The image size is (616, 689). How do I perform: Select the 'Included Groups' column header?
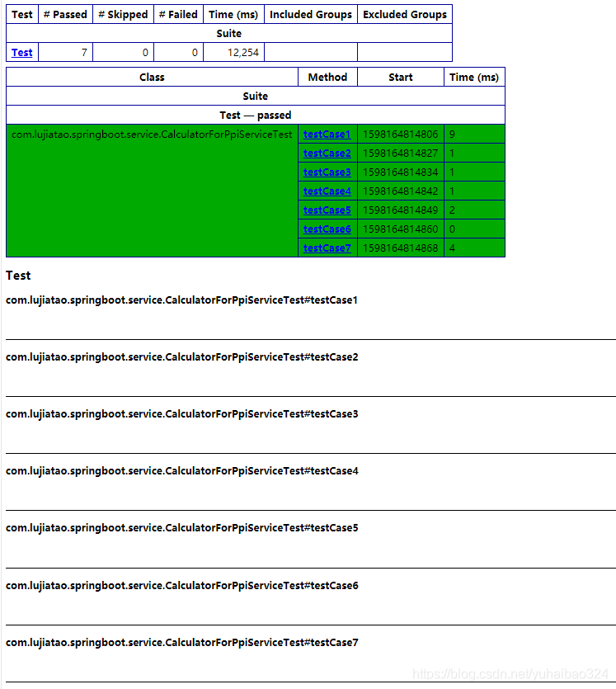[311, 15]
